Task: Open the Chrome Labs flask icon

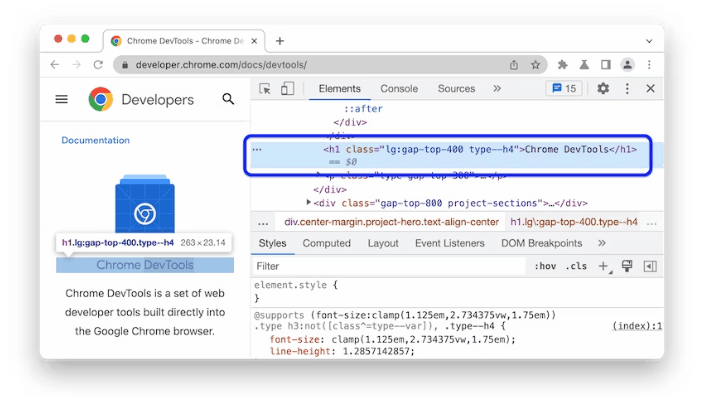Action: (x=584, y=65)
